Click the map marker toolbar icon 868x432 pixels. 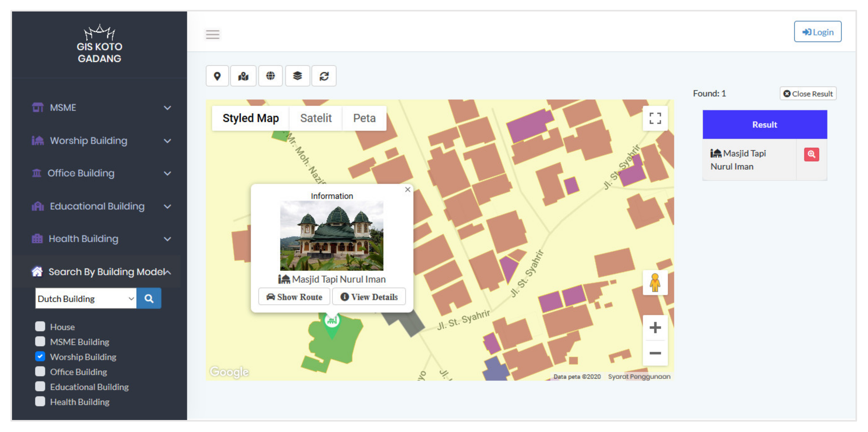243,76
